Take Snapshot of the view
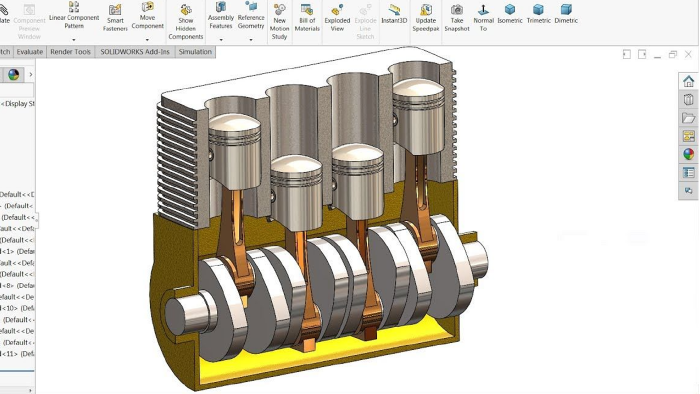 pos(457,18)
